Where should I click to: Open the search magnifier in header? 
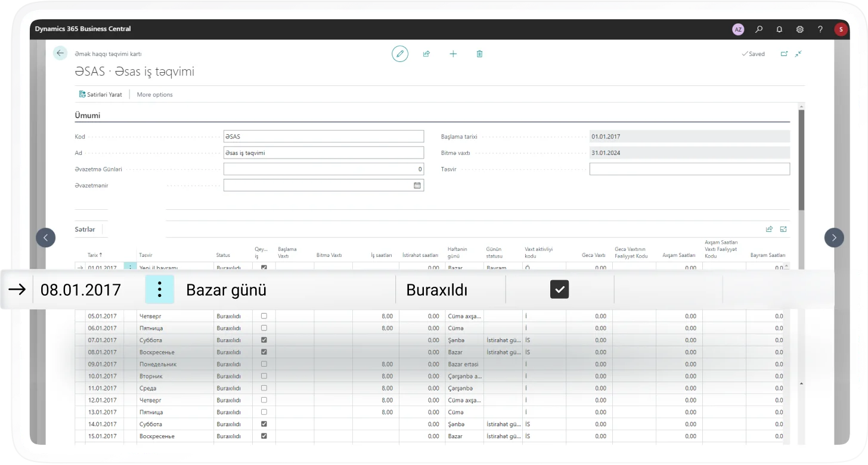[x=759, y=29]
